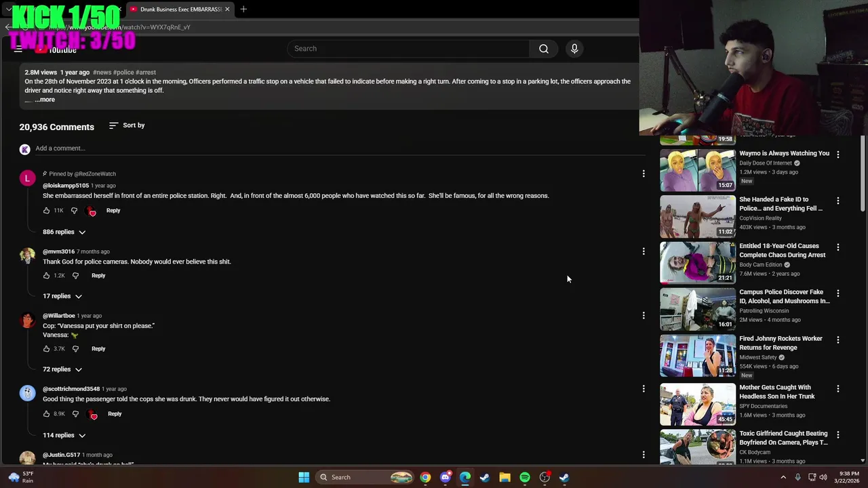Screen dimensions: 868x488
Task: Switch to 'Drunk Business Exec' browser tab
Action: click(180, 9)
